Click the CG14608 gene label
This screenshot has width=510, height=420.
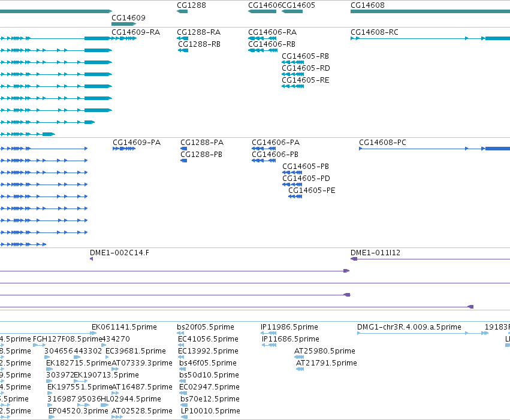coord(367,5)
